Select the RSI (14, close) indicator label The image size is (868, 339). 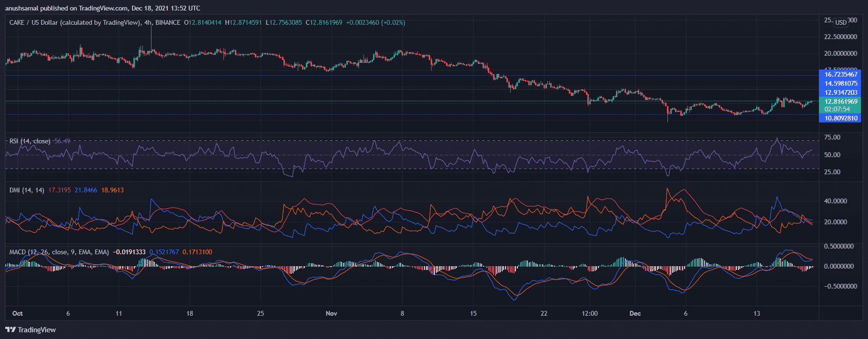point(30,141)
